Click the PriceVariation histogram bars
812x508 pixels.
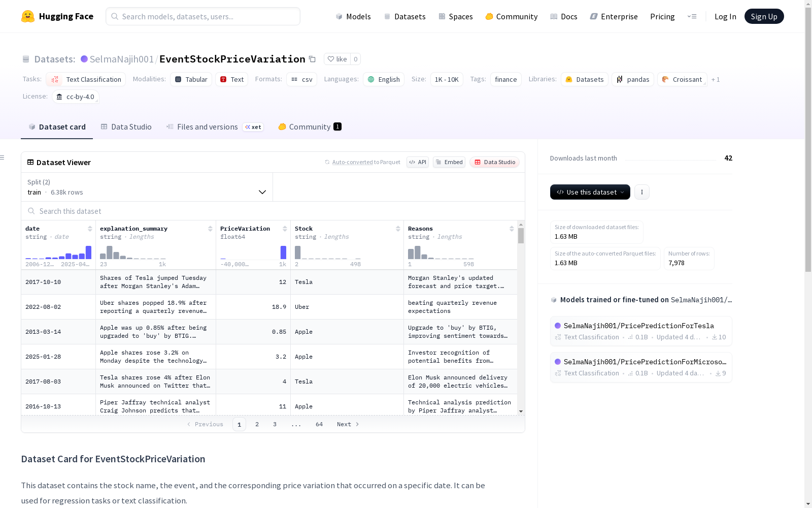[x=253, y=252]
